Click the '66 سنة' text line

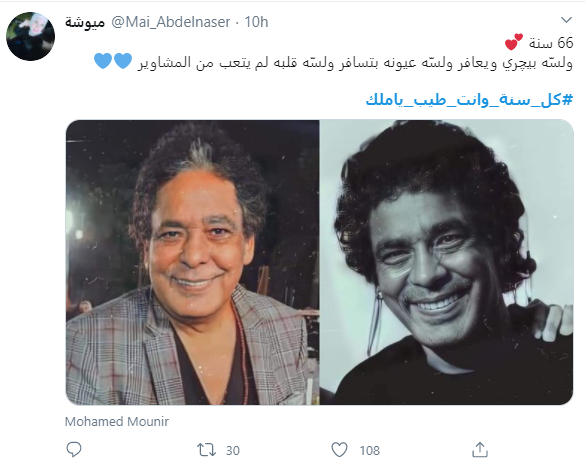point(551,43)
